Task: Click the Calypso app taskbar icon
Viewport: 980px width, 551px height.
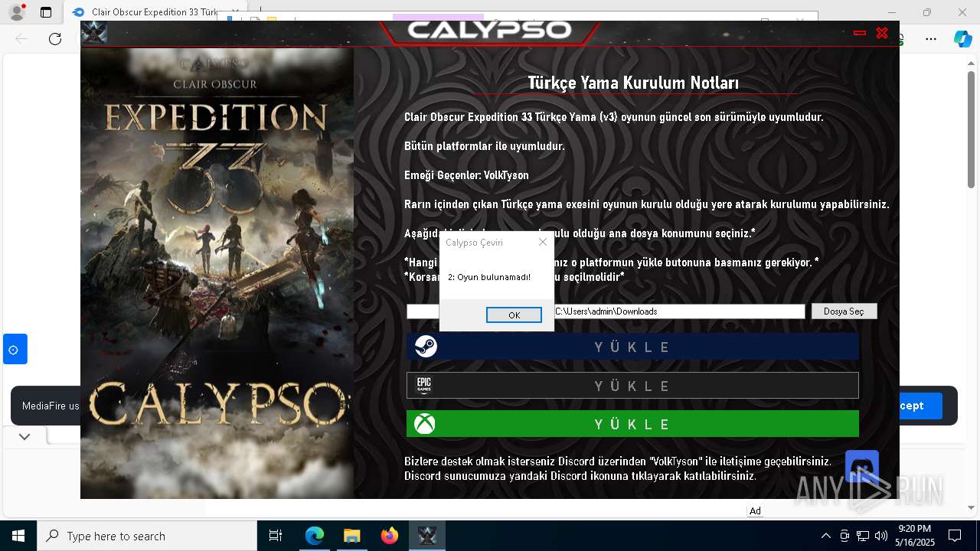Action: click(426, 536)
